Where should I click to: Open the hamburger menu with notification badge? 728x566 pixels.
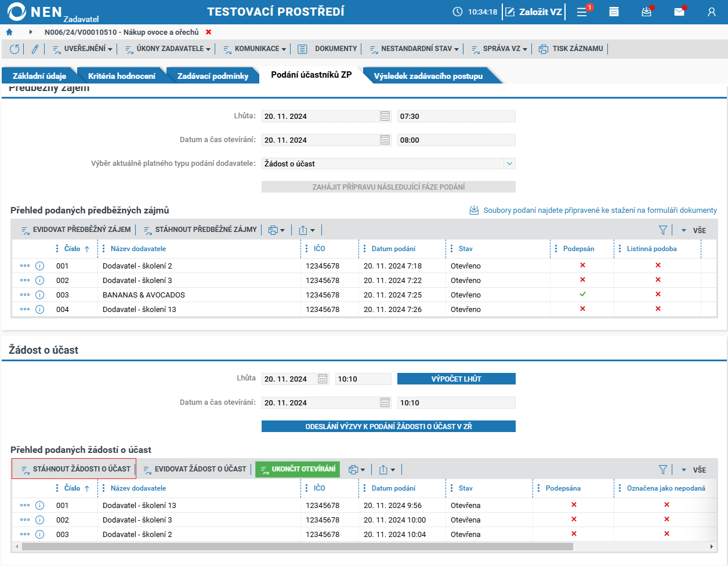[x=582, y=12]
